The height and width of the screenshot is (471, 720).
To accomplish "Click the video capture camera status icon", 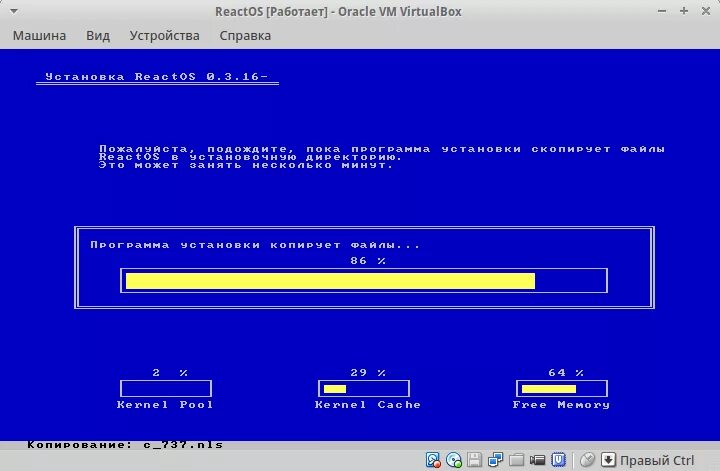I will coord(537,460).
